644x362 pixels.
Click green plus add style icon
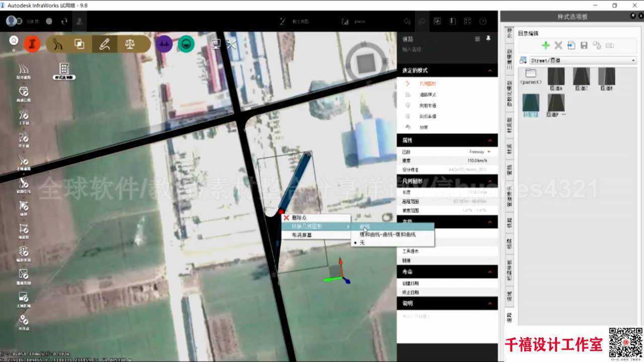coord(545,45)
